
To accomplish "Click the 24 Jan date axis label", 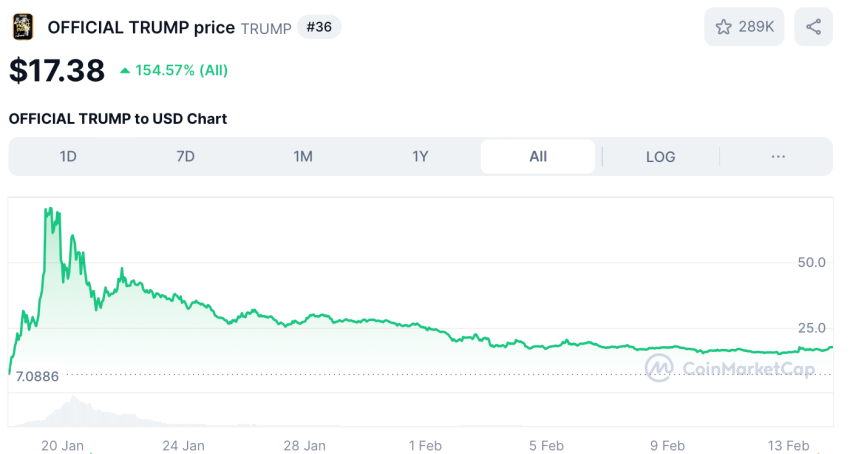I will pos(183,446).
